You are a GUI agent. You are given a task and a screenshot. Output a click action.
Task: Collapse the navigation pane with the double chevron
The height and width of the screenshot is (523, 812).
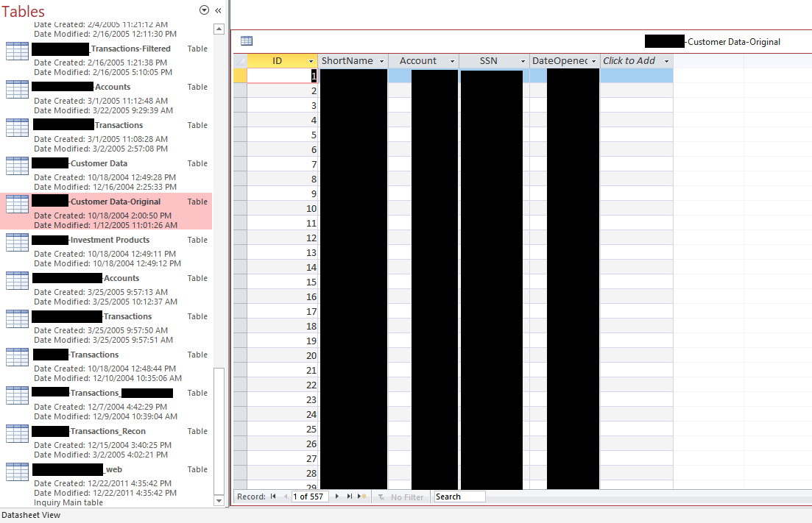218,10
